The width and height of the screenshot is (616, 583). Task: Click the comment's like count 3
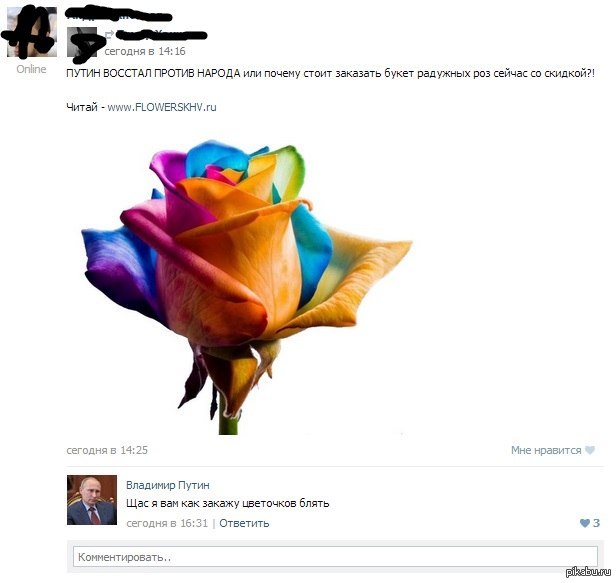(x=596, y=523)
